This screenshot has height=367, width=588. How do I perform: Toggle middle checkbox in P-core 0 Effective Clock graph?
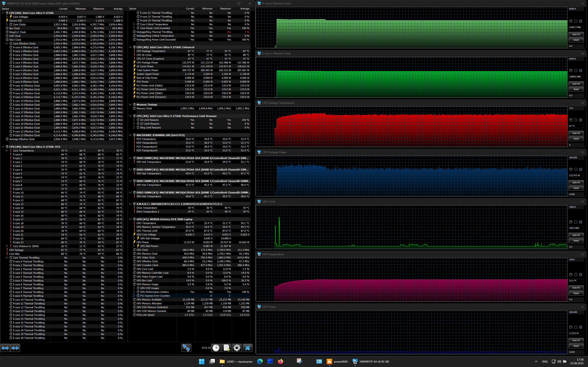click(x=576, y=21)
